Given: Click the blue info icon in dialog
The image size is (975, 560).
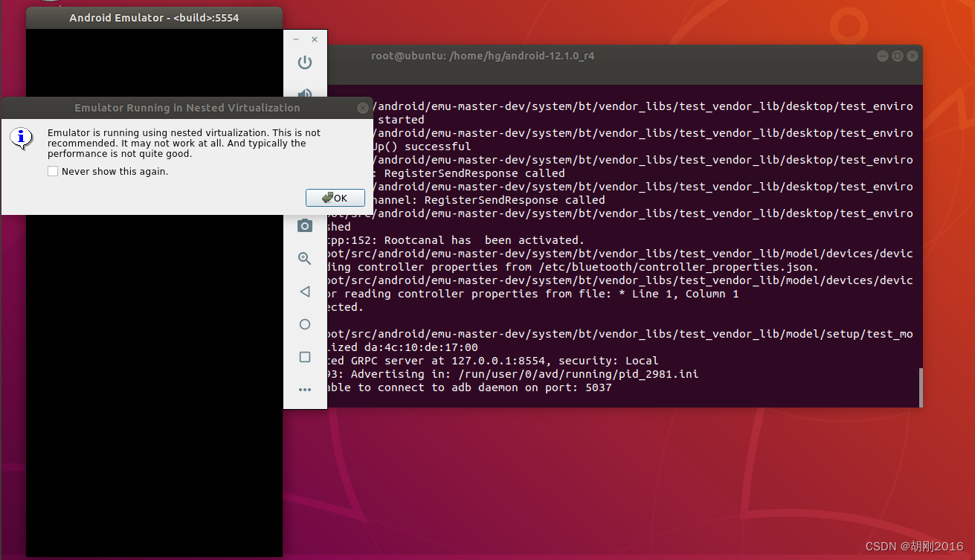Looking at the screenshot, I should [x=22, y=138].
